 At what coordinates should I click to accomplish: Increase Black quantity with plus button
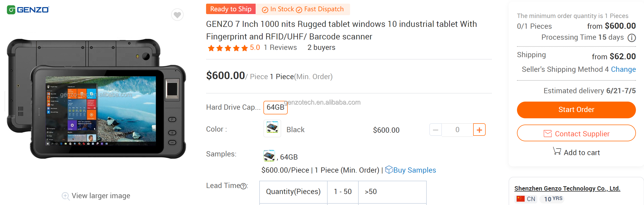(479, 130)
